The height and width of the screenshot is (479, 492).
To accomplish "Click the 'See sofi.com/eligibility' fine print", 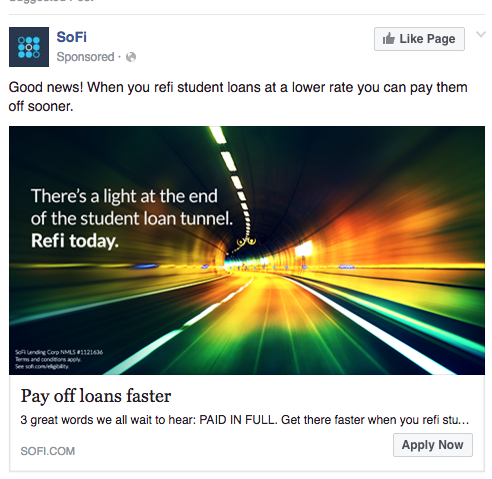I will pyautogui.click(x=42, y=366).
